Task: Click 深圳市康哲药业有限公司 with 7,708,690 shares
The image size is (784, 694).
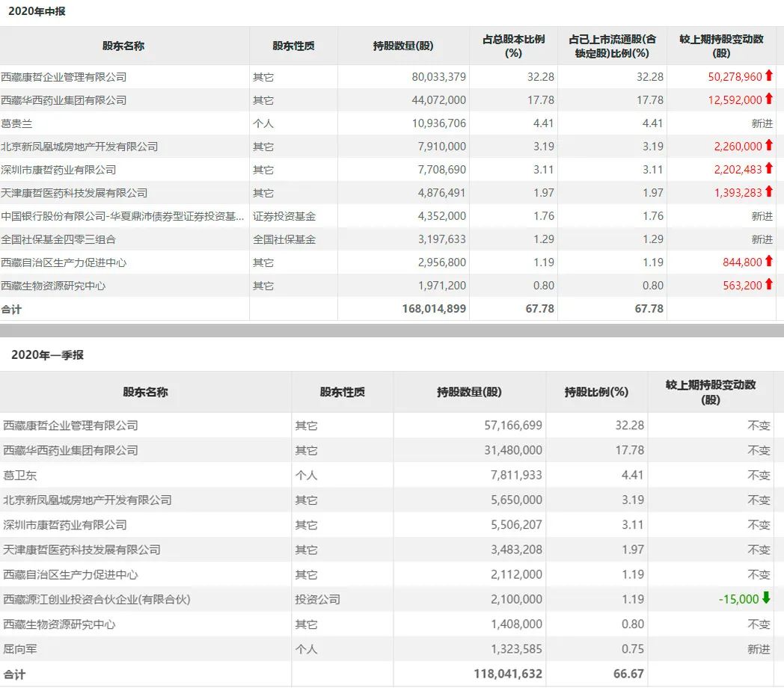Action: [58, 170]
